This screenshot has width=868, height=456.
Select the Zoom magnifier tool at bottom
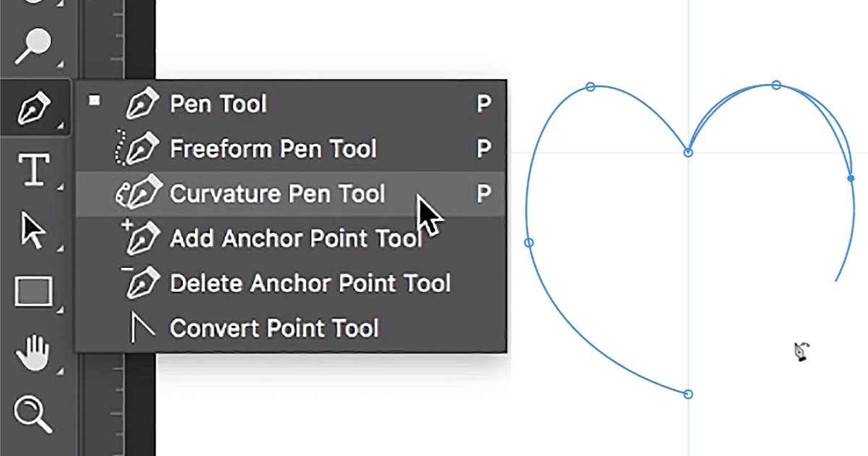[33, 415]
